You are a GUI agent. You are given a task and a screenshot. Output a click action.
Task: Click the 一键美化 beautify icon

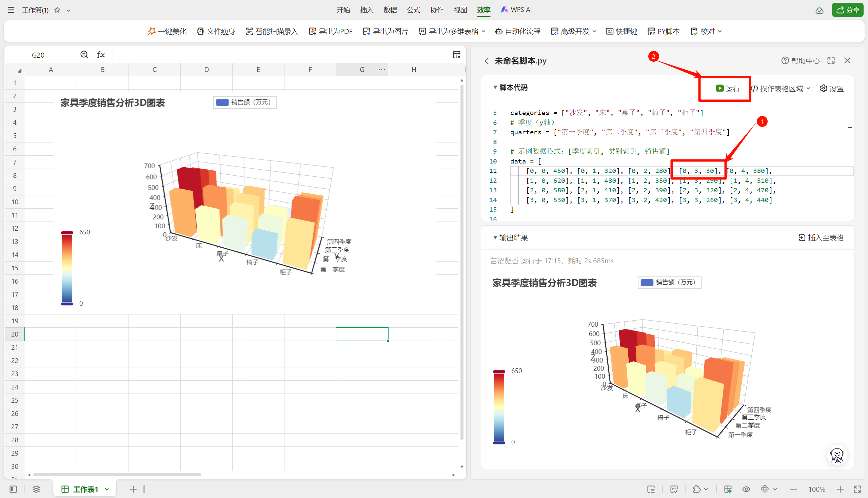[152, 31]
